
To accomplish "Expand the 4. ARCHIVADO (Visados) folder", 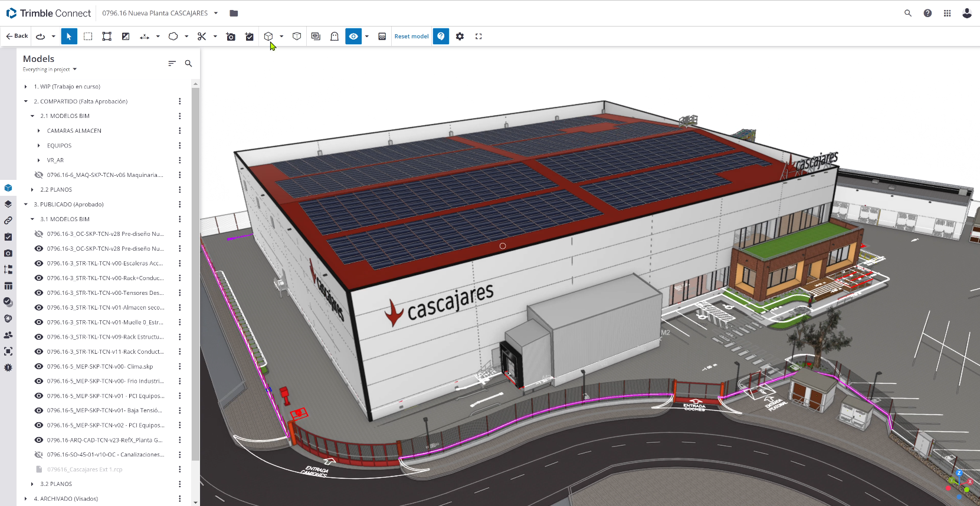I will coord(25,499).
